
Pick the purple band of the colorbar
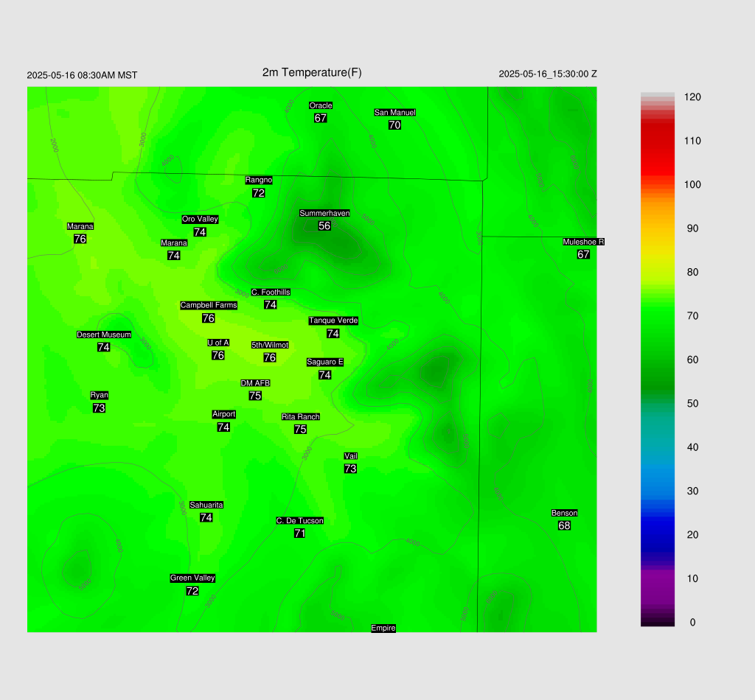(x=657, y=586)
